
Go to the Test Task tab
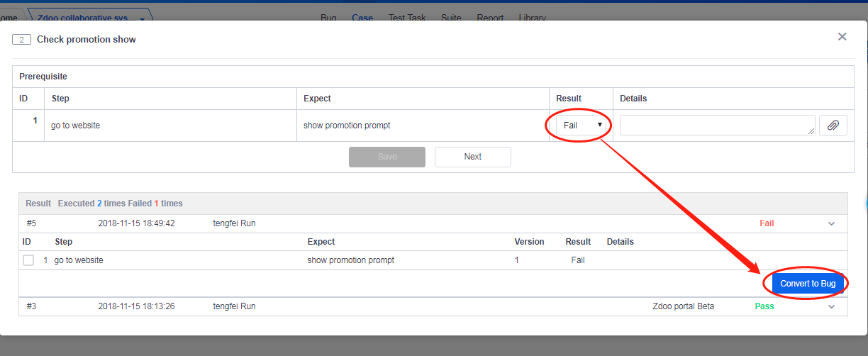coord(407,18)
